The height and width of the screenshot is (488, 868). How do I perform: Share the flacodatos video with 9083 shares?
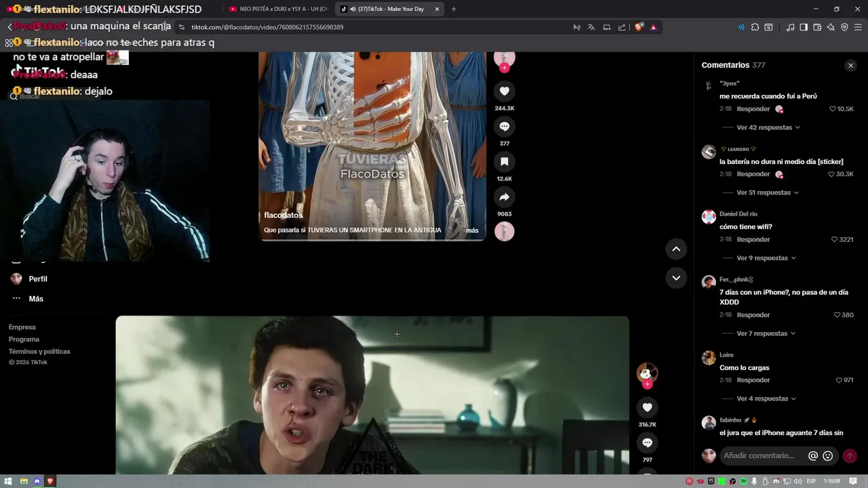[x=504, y=197]
